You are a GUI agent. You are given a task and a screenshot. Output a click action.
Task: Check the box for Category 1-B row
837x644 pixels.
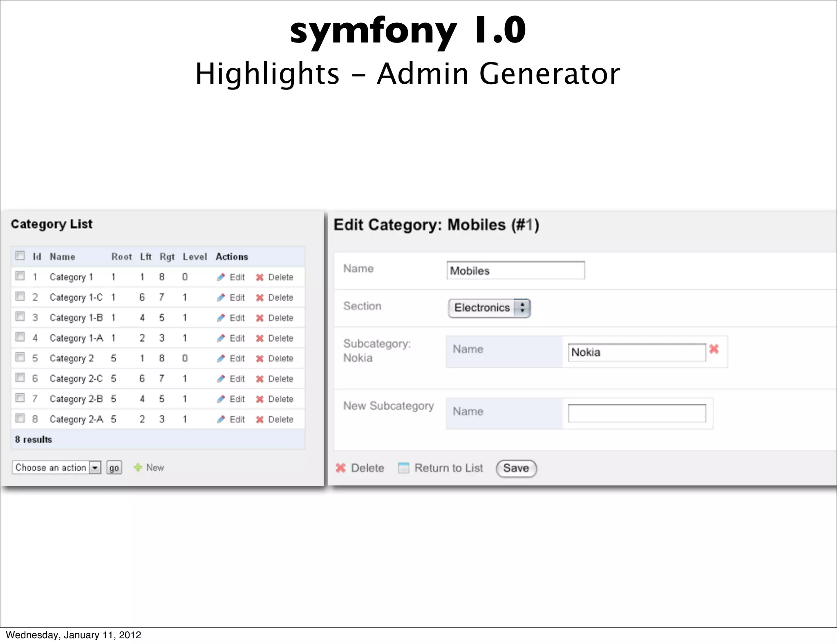click(20, 316)
